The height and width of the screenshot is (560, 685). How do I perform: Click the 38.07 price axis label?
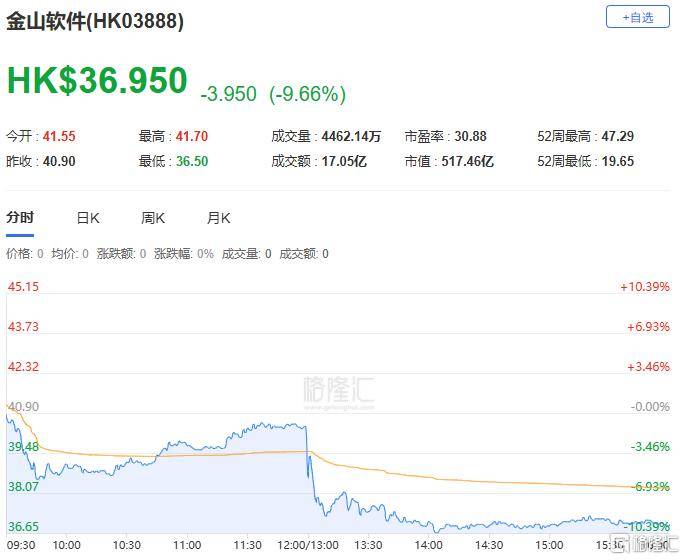pos(23,487)
